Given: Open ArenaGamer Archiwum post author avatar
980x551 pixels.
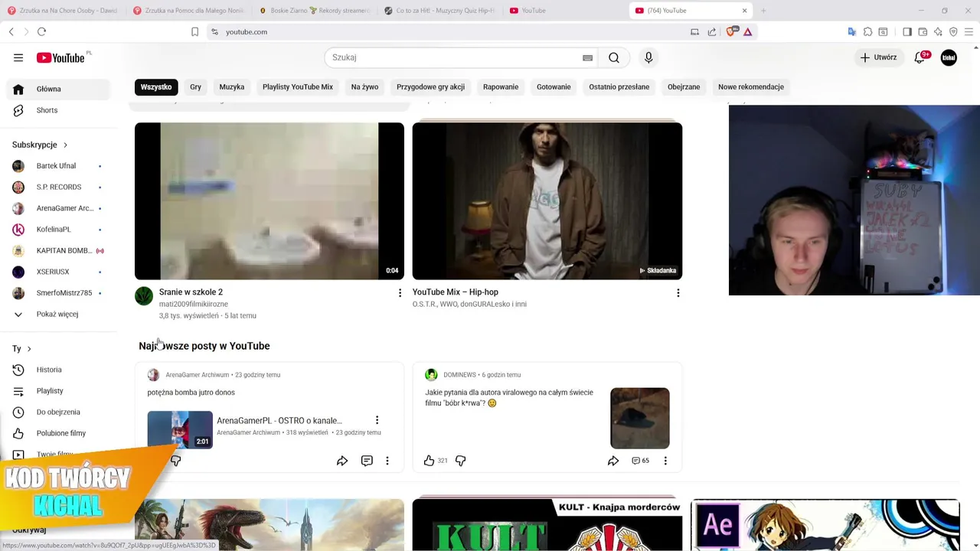Looking at the screenshot, I should (x=153, y=375).
